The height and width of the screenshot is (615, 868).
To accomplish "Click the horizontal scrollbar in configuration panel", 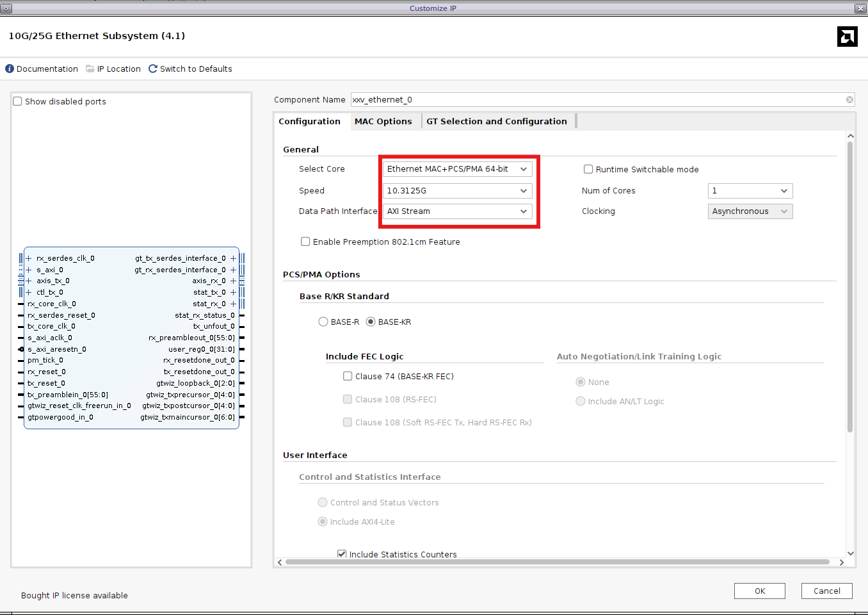I will 557,562.
